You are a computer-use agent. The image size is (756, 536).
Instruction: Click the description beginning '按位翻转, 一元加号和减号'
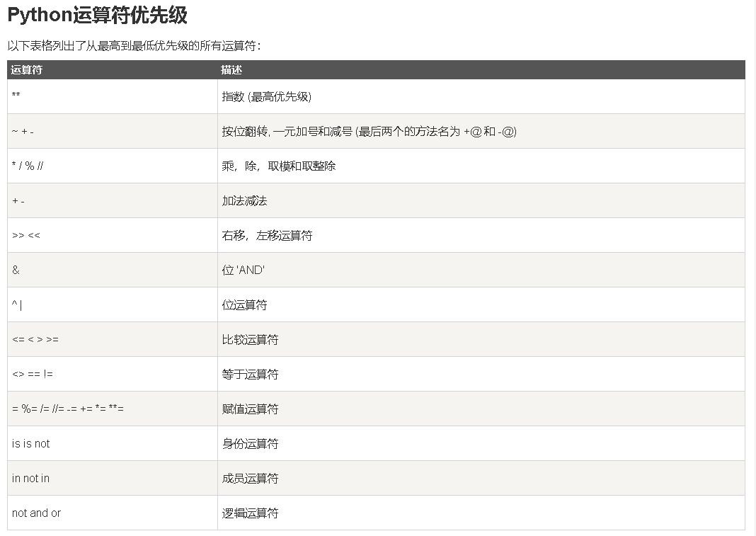370,131
